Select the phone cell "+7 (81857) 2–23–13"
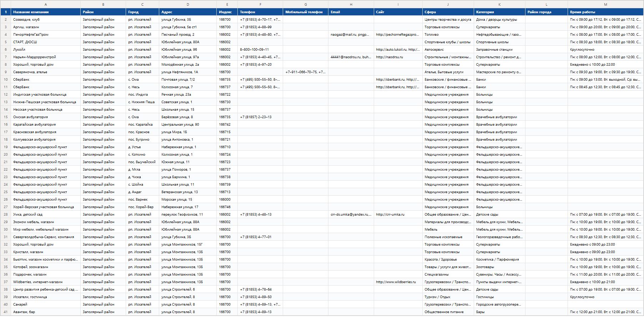The width and height of the screenshot is (644, 322). 260,117
